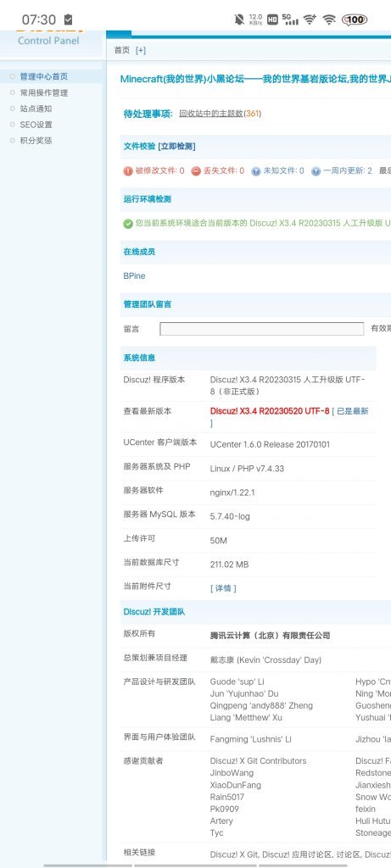The image size is (391, 868).
Task: Open 积分奖惩 sidebar item
Action: click(x=36, y=141)
